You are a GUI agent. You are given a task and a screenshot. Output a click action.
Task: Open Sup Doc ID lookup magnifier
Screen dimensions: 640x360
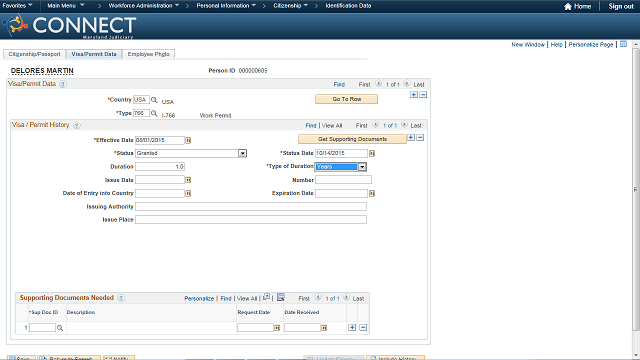click(x=60, y=328)
